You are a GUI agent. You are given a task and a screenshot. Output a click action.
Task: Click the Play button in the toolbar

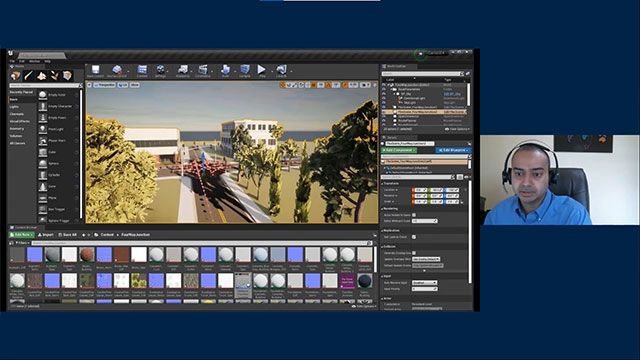pyautogui.click(x=262, y=69)
